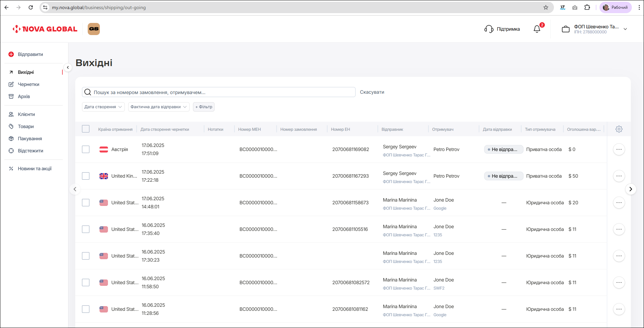
Task: Open Чернетки in the sidebar
Action: [x=28, y=84]
